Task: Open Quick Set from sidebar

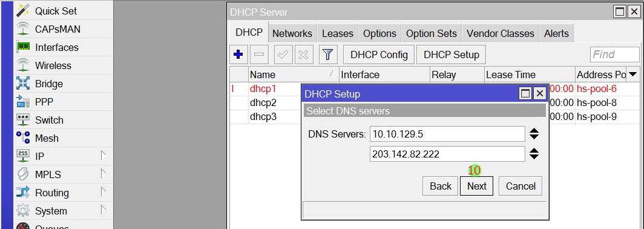Action: point(56,11)
